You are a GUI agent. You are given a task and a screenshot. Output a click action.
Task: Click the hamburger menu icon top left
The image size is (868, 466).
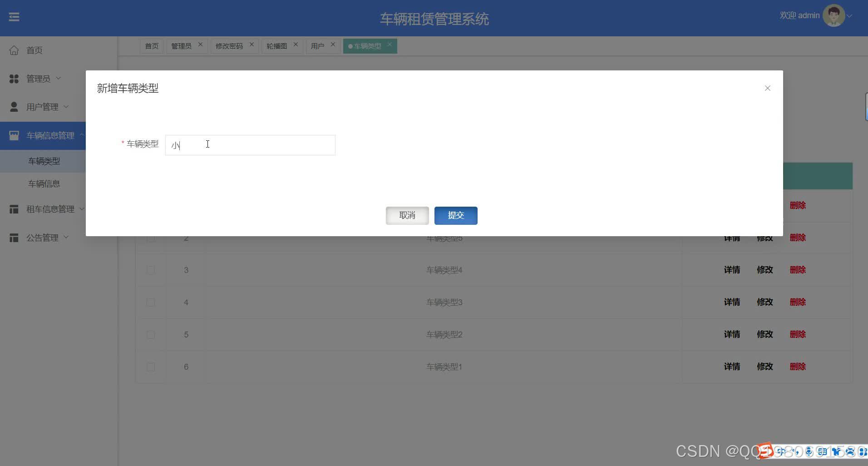coord(14,16)
